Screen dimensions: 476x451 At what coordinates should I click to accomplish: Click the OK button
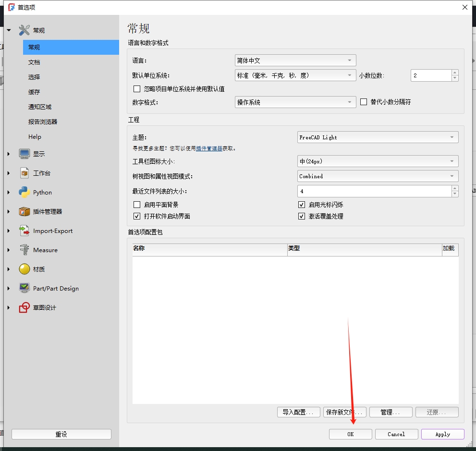(x=350, y=434)
